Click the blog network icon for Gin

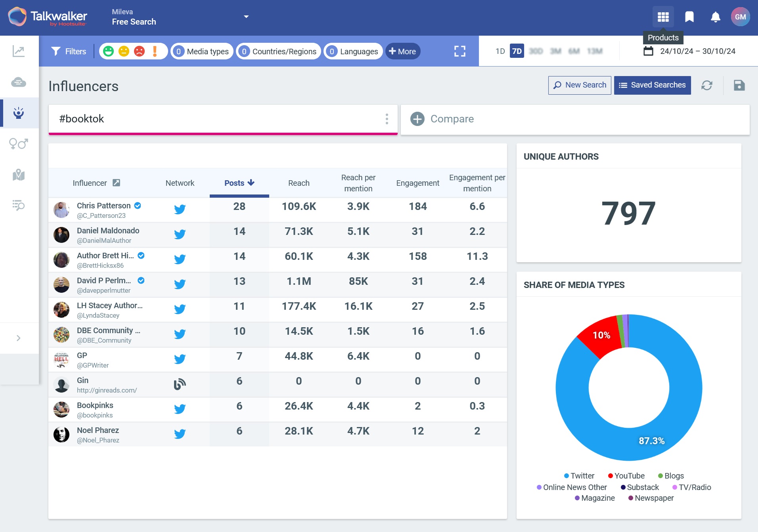[180, 384]
